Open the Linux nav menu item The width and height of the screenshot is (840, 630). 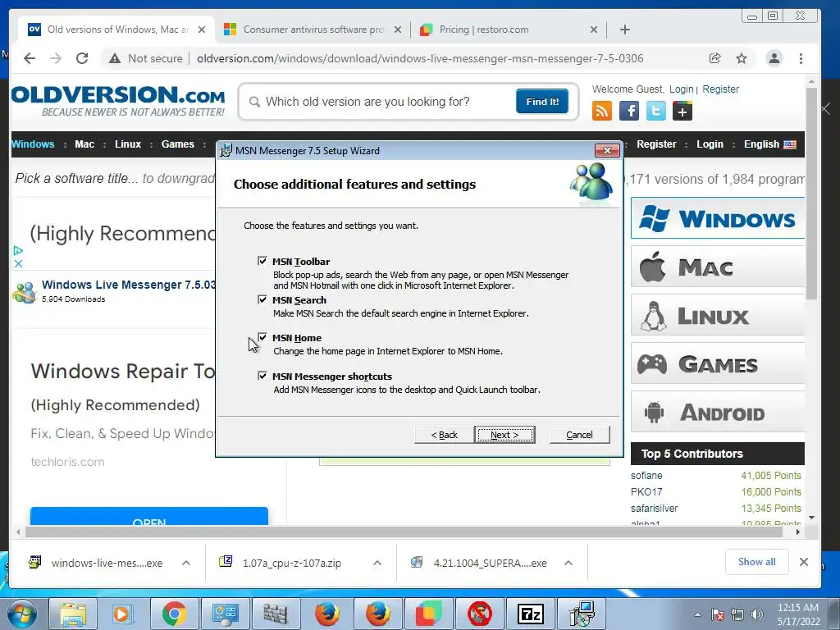[x=128, y=144]
